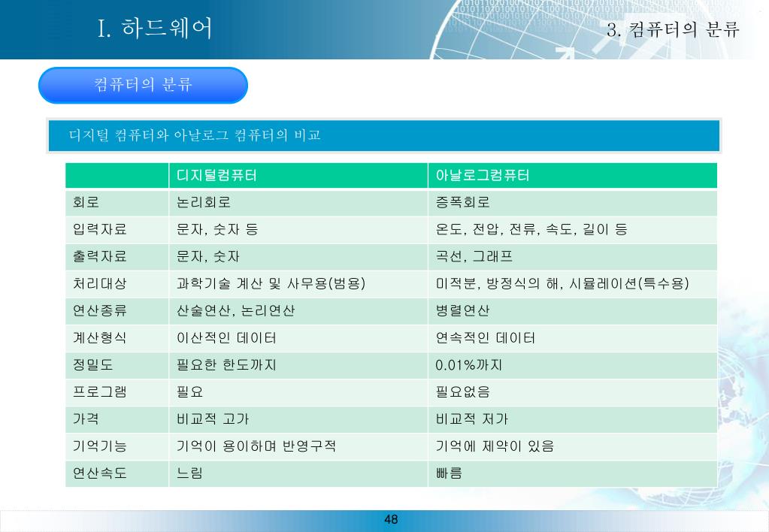This screenshot has width=769, height=532.
Task: Select the slide title 'I. 하드웨어'
Action: 155,29
